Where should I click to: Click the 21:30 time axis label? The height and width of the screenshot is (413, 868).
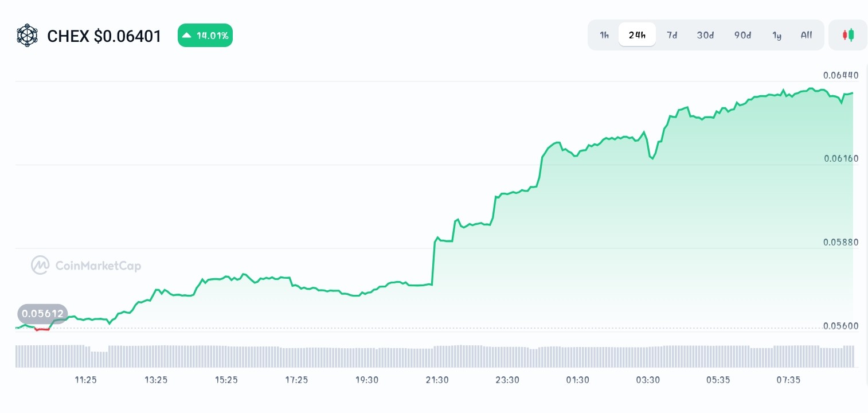(x=437, y=380)
